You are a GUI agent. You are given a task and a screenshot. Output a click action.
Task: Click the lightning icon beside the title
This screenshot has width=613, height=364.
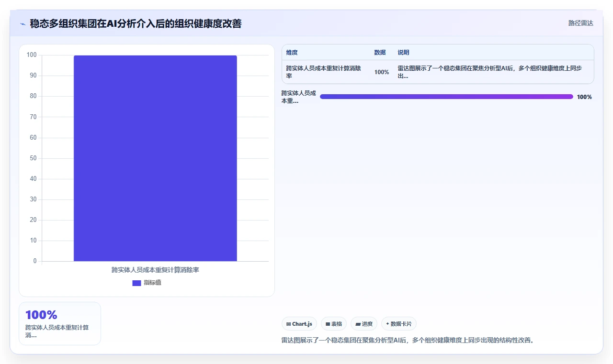pos(23,24)
